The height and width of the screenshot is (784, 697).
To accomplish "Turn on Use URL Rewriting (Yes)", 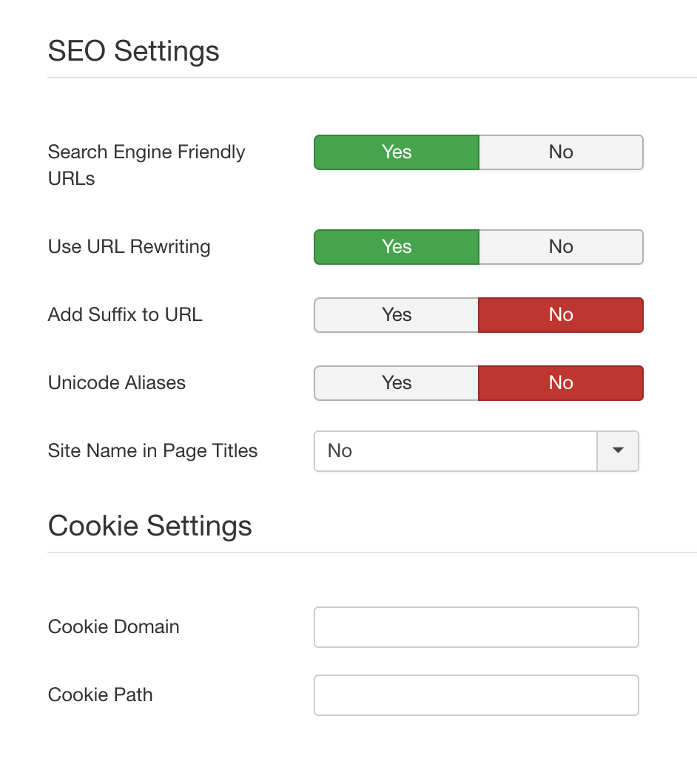I will 397,247.
